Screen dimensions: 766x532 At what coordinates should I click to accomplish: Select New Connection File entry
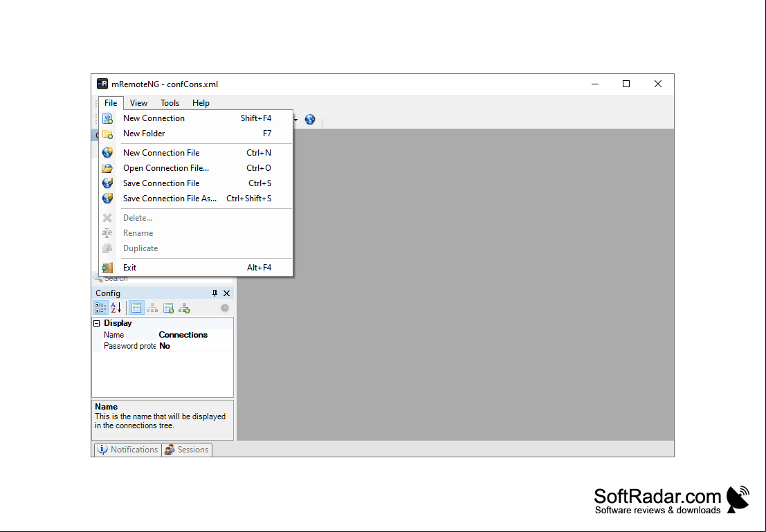pyautogui.click(x=196, y=153)
